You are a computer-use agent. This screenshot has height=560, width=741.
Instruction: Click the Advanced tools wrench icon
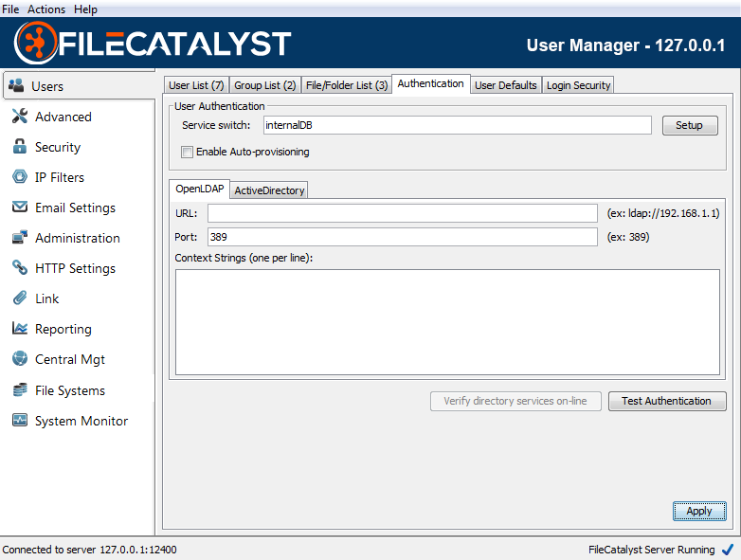coord(20,116)
